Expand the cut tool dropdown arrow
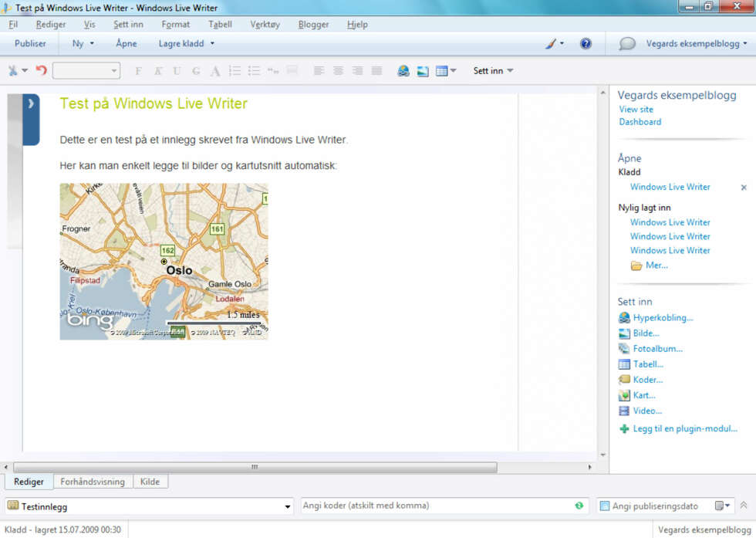The height and width of the screenshot is (538, 756). pyautogui.click(x=25, y=70)
